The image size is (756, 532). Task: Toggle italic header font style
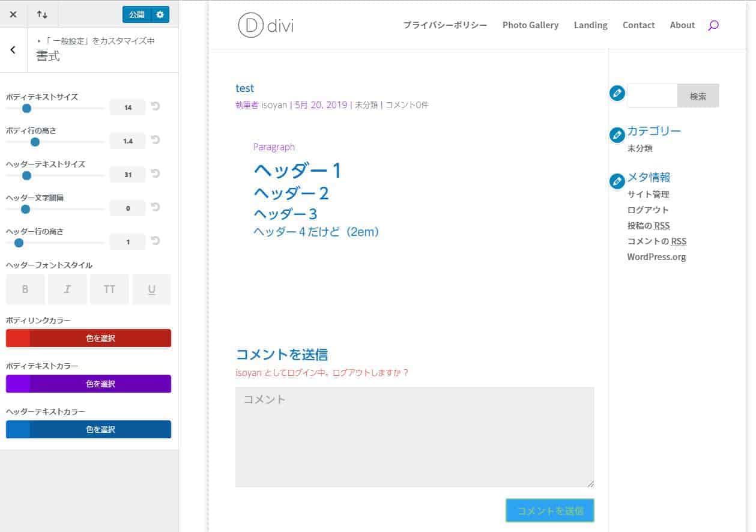(x=67, y=289)
